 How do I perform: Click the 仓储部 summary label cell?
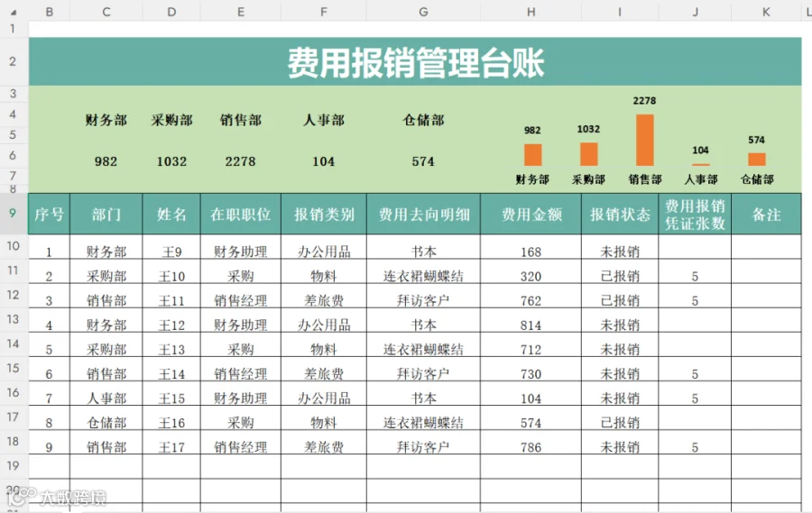pos(423,120)
